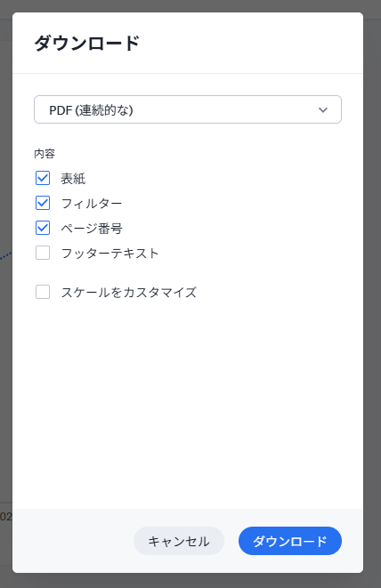This screenshot has height=588, width=381.
Task: Click the gray footer bar left of キャンセル
Action: pyautogui.click(x=73, y=541)
